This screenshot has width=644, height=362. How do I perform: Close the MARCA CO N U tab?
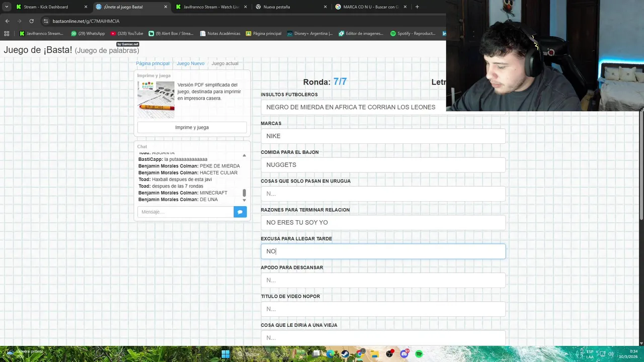tap(405, 7)
